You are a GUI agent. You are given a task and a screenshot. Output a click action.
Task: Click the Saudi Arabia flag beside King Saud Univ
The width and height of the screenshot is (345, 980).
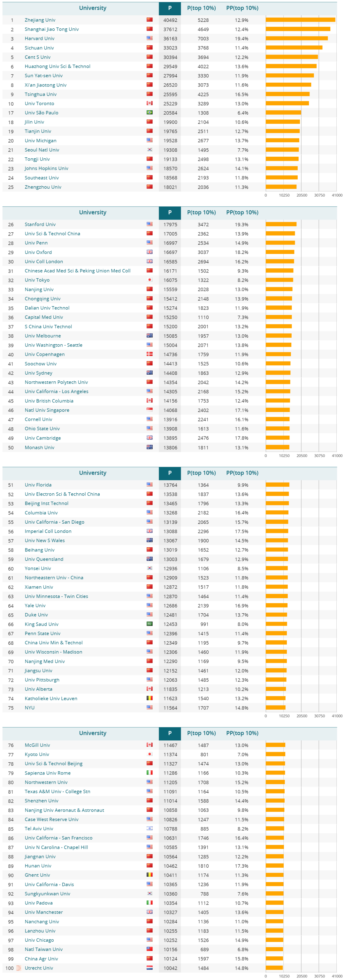click(x=149, y=624)
